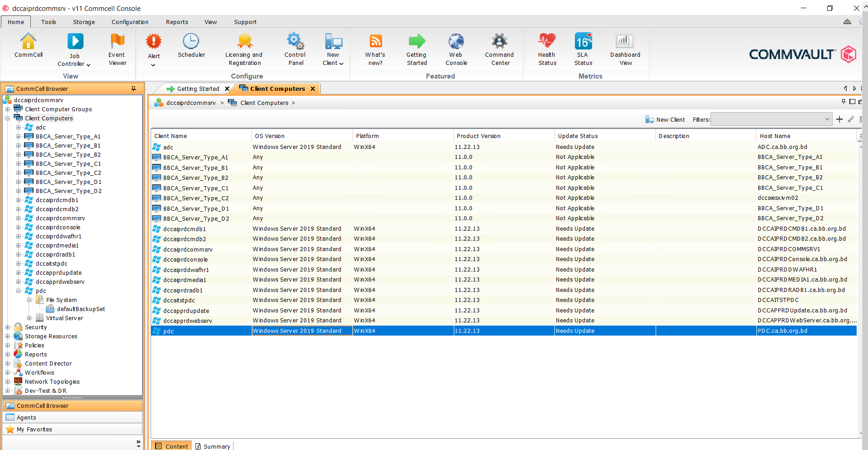
Task: Select defaultBackupSet in the tree
Action: point(81,309)
